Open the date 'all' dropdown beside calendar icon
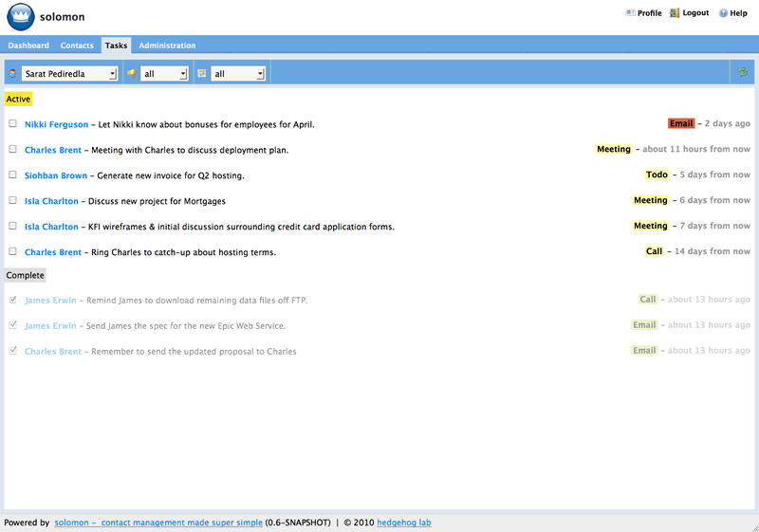This screenshot has height=532, width=759. pyautogui.click(x=238, y=74)
